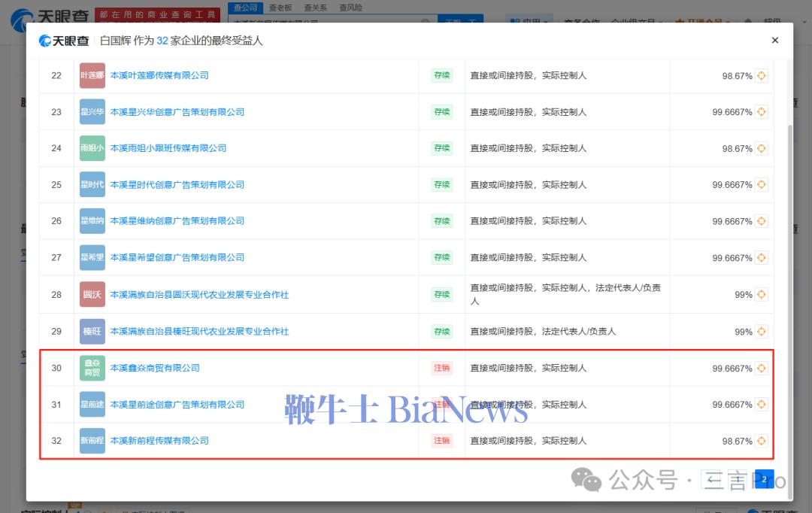
Task: Open 本溪新前程传媒有限公司 link
Action: [159, 441]
